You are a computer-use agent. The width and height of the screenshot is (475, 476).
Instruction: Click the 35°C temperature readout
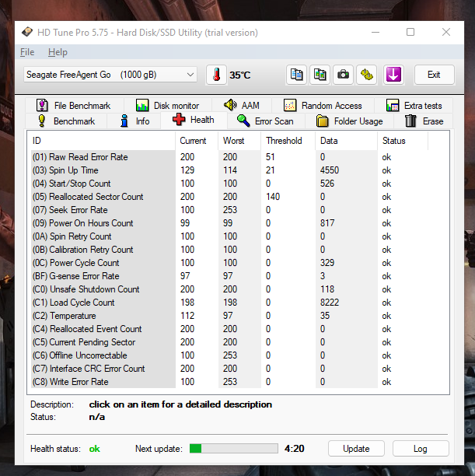(239, 75)
